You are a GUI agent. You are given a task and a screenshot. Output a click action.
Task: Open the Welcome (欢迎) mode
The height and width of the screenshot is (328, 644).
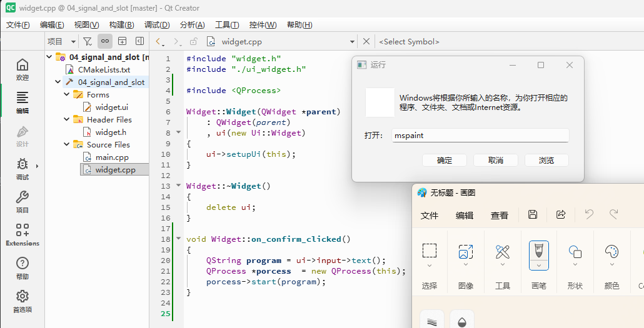[x=22, y=69]
